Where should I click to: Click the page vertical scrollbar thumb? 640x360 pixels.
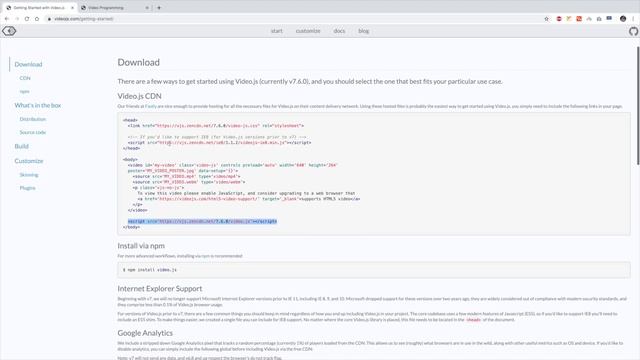coord(638,105)
